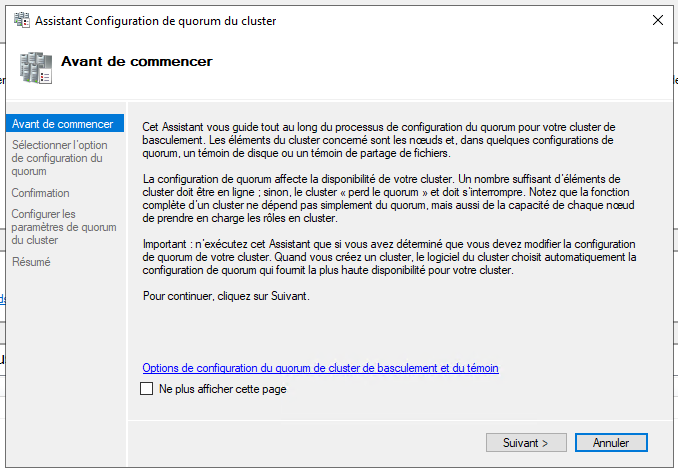This screenshot has width=678, height=475.
Task: Click the 'Pour continuer, cliquez sur Suivant' text
Action: [226, 296]
